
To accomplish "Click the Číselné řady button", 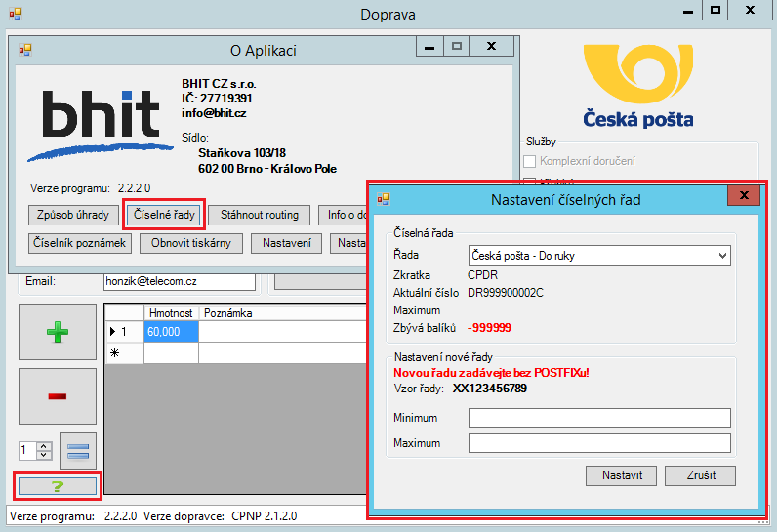I will point(164,215).
